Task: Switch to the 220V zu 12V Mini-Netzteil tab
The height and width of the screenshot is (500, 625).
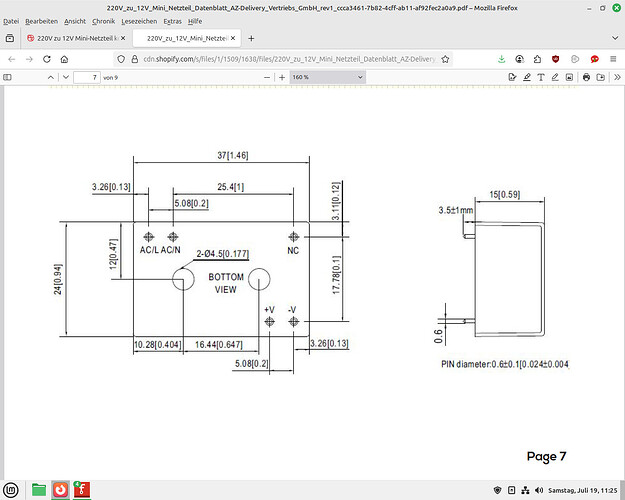Action: pos(75,38)
